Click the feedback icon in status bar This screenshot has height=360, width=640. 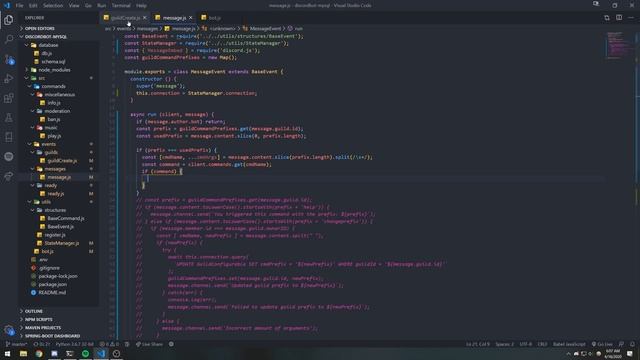click(x=621, y=344)
